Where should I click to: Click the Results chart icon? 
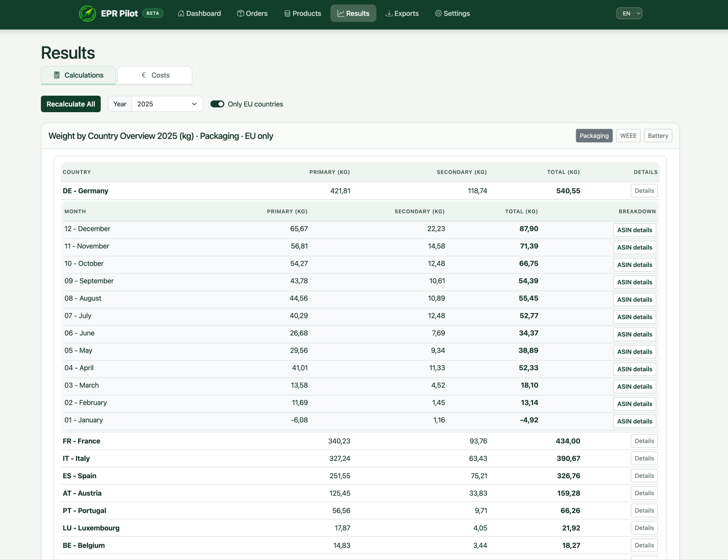[341, 13]
